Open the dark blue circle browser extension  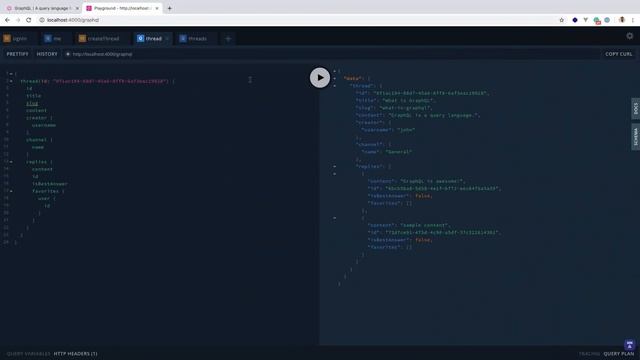click(x=575, y=20)
